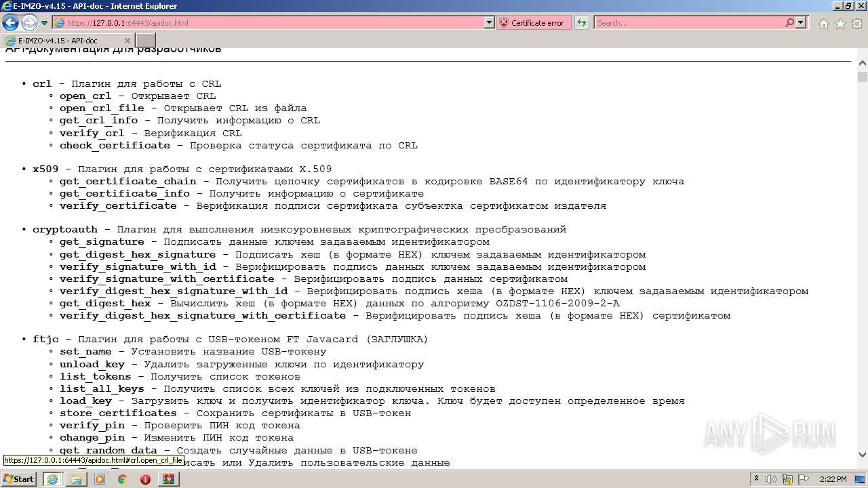Open the store_certificates link
868x488 pixels.
point(118,413)
